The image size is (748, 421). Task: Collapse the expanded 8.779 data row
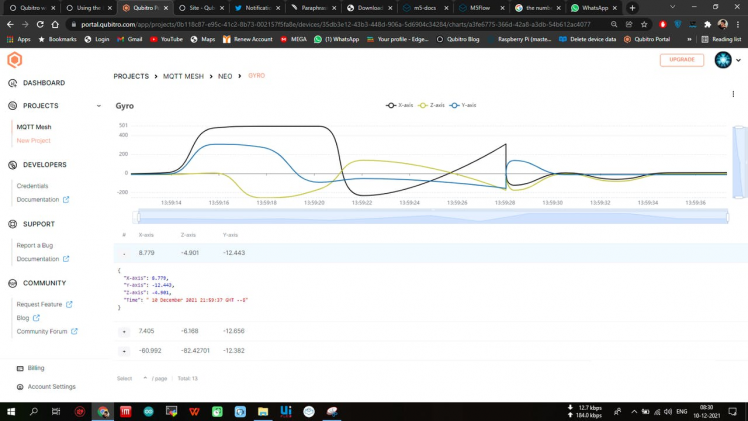pyautogui.click(x=124, y=254)
